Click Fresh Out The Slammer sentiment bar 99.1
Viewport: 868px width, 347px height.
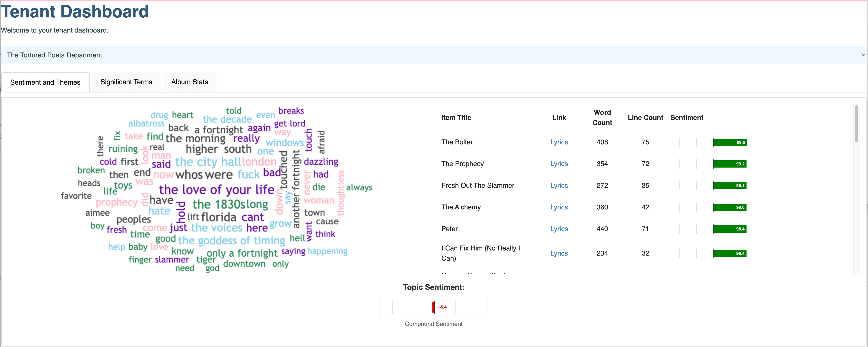pyautogui.click(x=730, y=186)
